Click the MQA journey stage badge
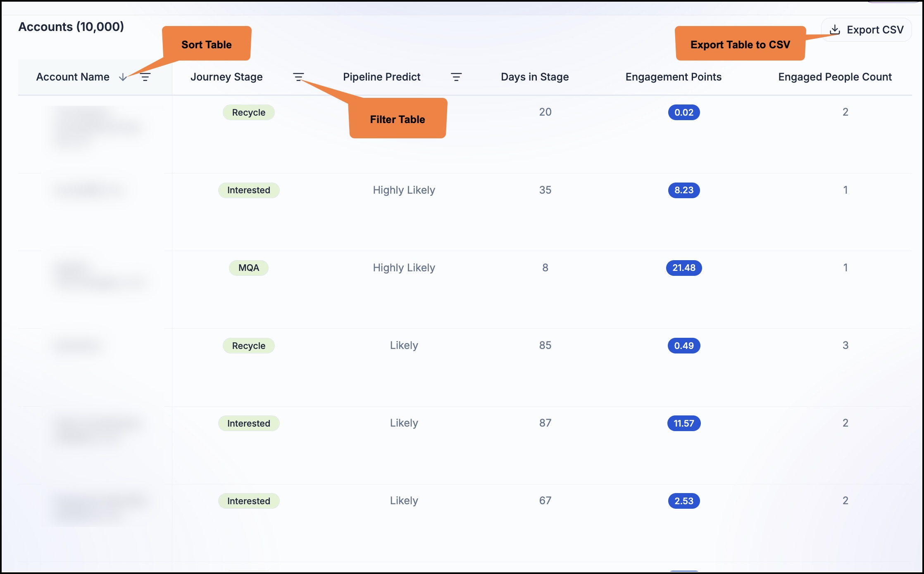The height and width of the screenshot is (574, 924). tap(249, 268)
